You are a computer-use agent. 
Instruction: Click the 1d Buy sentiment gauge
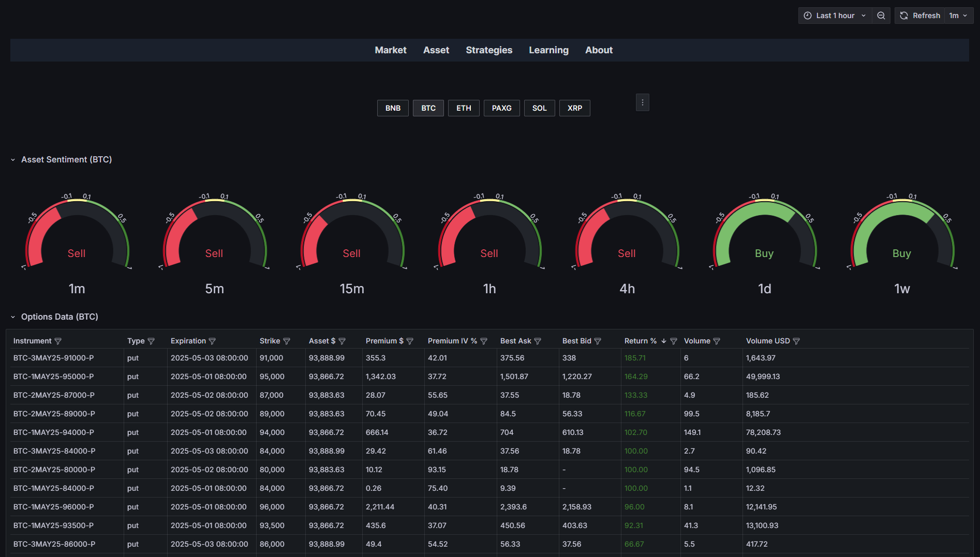[764, 238]
